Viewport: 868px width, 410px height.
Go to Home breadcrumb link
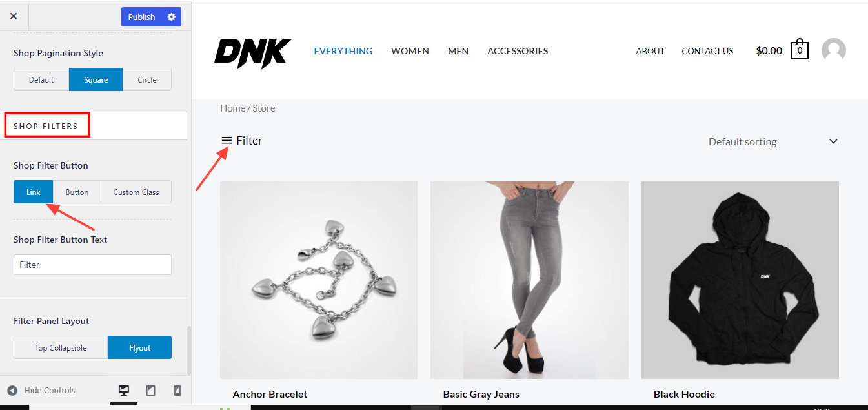232,108
